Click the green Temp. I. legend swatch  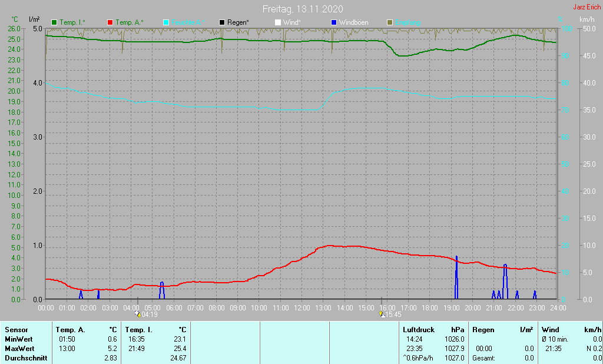[54, 23]
